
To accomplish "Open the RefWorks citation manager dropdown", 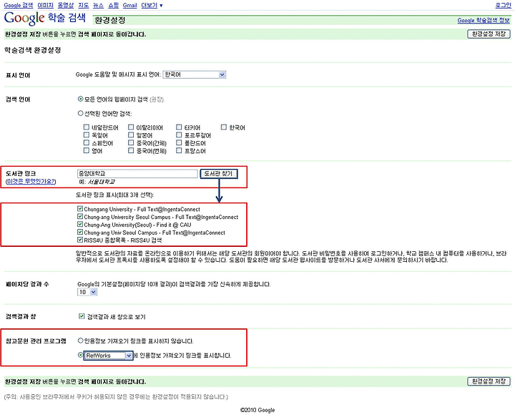I will (x=109, y=356).
